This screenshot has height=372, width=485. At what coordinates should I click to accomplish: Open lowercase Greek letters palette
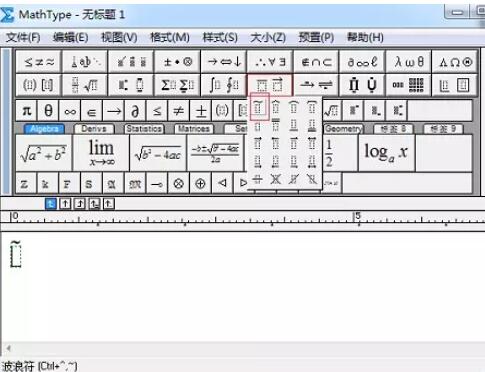[409, 62]
